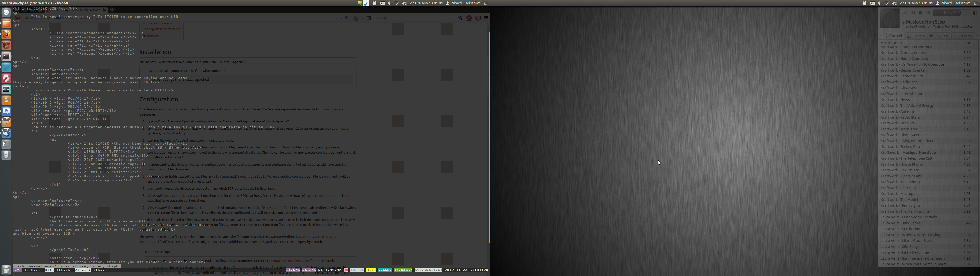
Task: Open System Monitor from the launcher
Action: click(6, 89)
